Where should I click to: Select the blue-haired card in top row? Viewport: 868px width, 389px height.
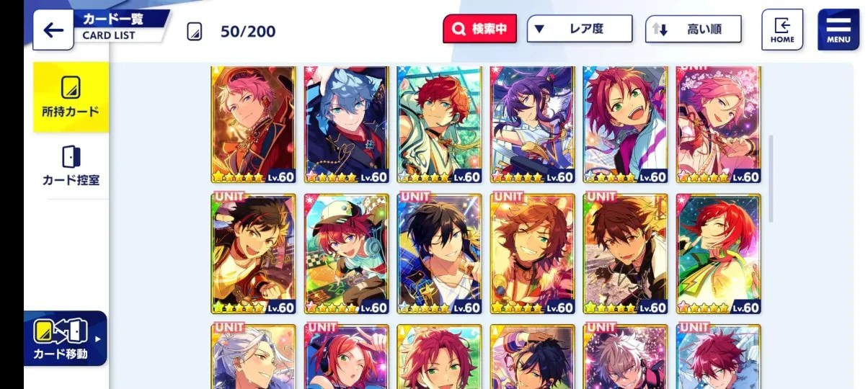click(x=347, y=124)
